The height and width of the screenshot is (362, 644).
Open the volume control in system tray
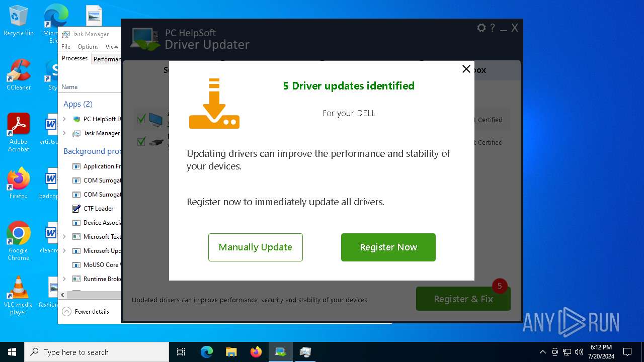(579, 352)
